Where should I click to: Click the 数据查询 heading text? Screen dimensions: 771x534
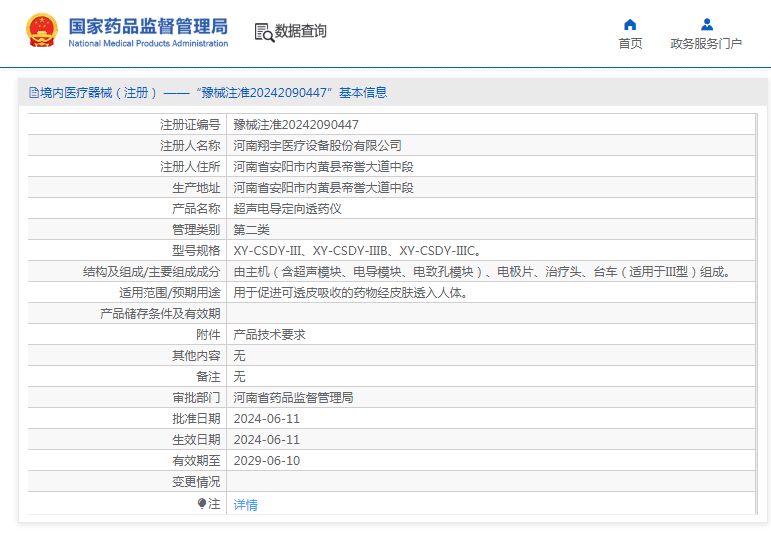(300, 31)
